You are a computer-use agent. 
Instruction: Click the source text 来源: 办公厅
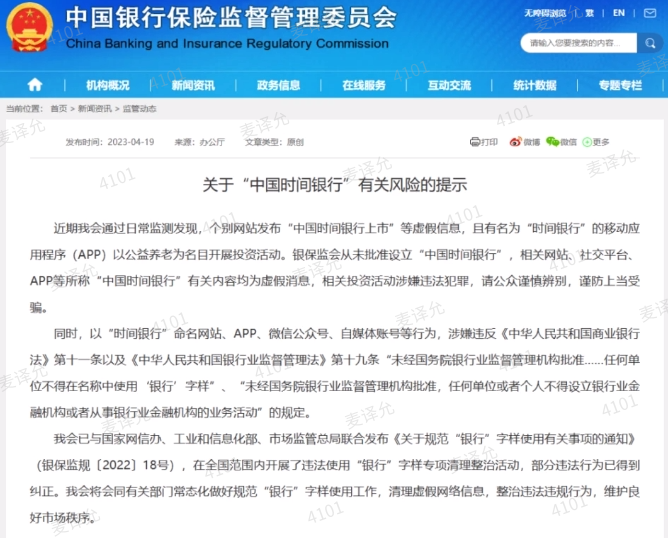coord(199,142)
